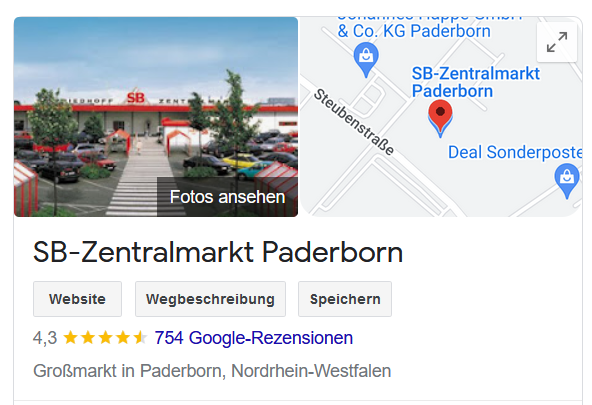Click the SB-Zentralmarkt Paderborn map label

(475, 82)
